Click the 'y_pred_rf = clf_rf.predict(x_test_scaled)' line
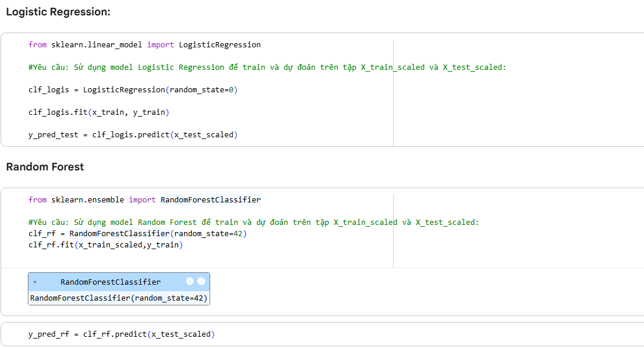 pyautogui.click(x=121, y=334)
